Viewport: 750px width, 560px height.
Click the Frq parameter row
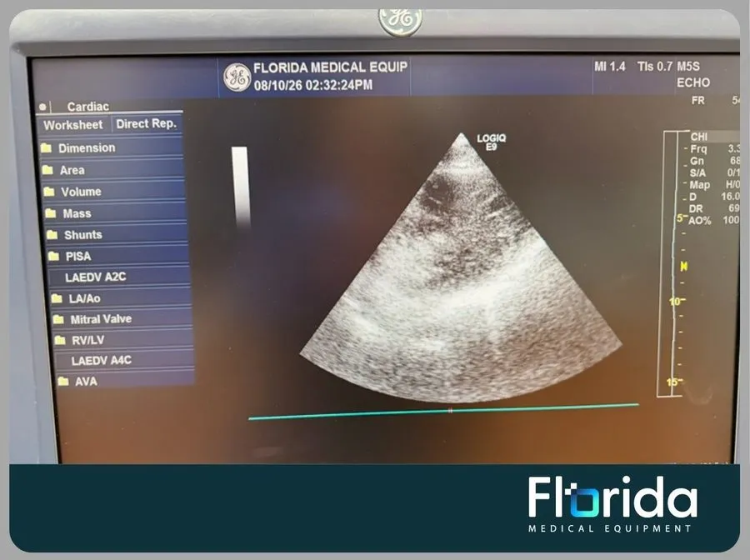715,148
